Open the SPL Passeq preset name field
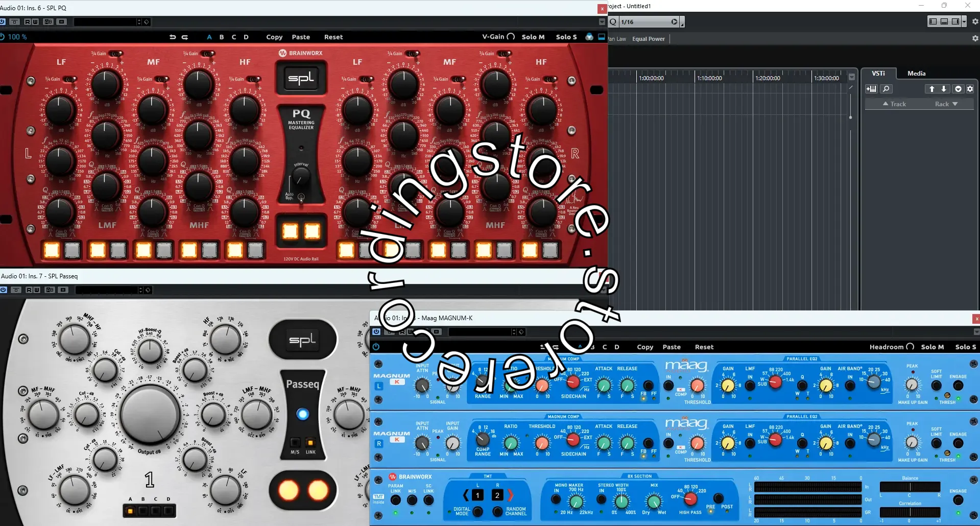 click(106, 290)
